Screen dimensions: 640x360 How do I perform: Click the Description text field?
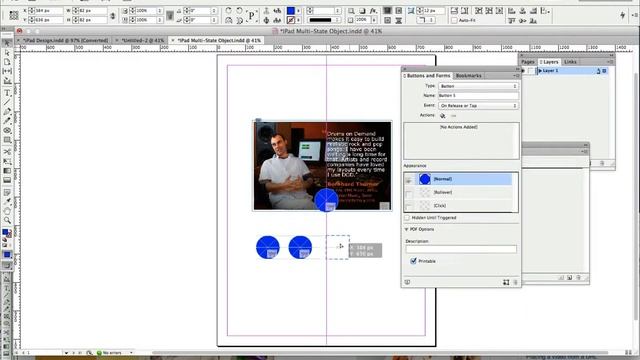click(x=461, y=249)
